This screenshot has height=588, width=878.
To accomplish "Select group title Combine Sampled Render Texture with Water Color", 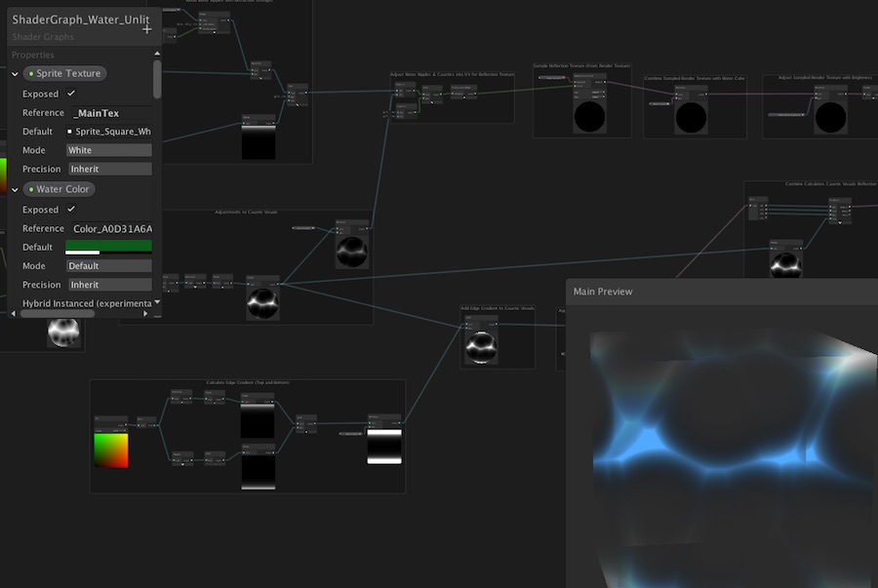I will (695, 78).
